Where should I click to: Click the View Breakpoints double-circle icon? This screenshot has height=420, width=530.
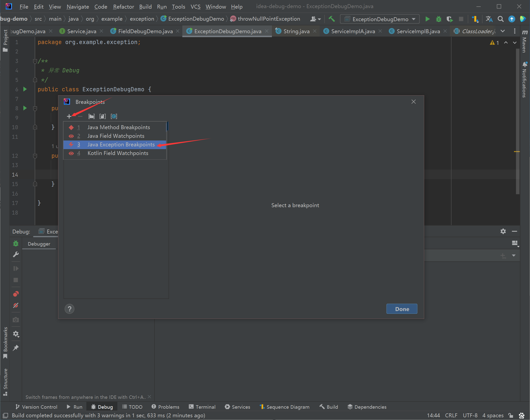click(16, 294)
